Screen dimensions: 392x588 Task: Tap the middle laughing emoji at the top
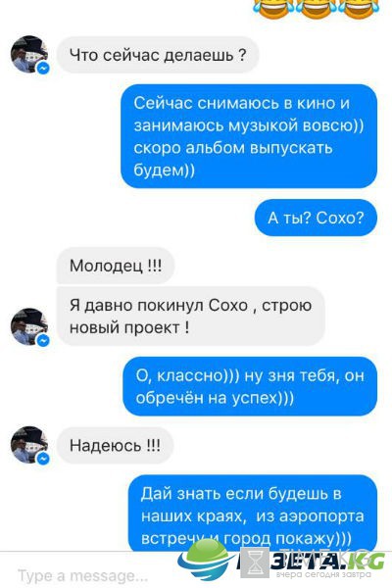pyautogui.click(x=317, y=8)
